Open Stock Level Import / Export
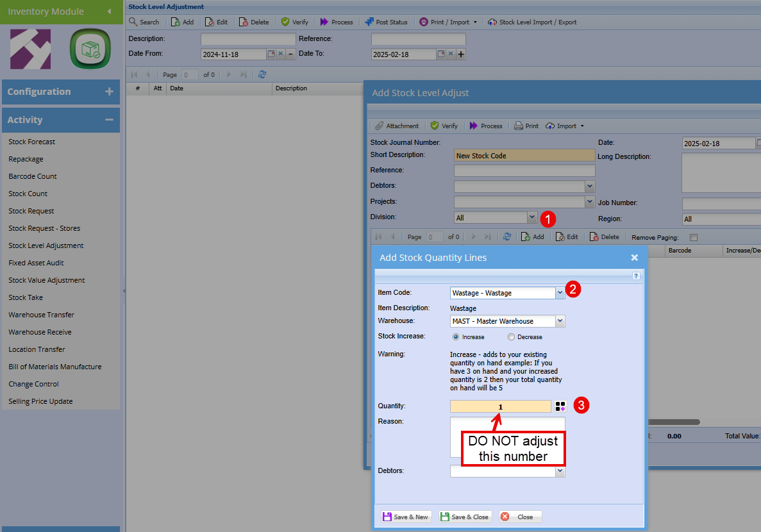761x532 pixels. tap(532, 22)
